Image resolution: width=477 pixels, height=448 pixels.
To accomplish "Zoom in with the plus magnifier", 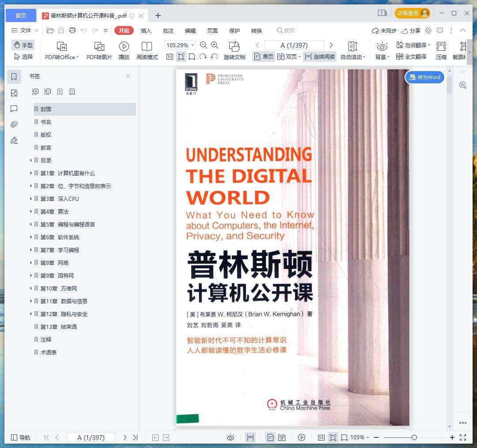I will point(215,45).
